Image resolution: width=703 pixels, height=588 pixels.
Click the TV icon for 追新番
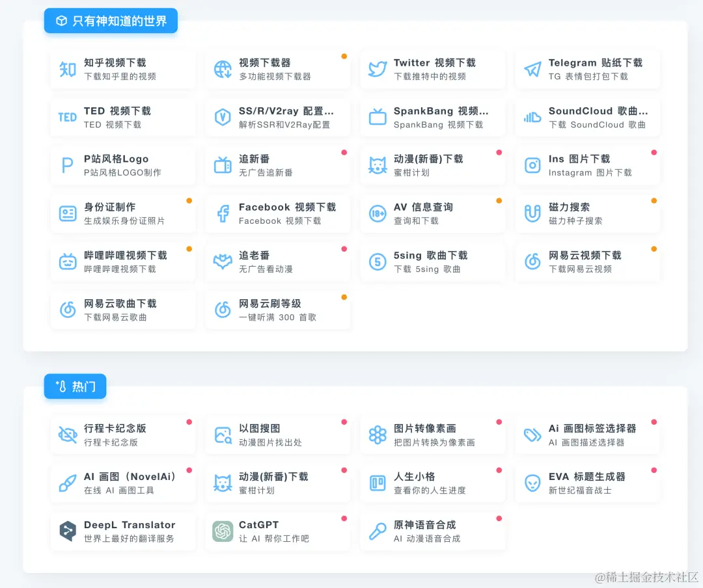[x=223, y=165]
